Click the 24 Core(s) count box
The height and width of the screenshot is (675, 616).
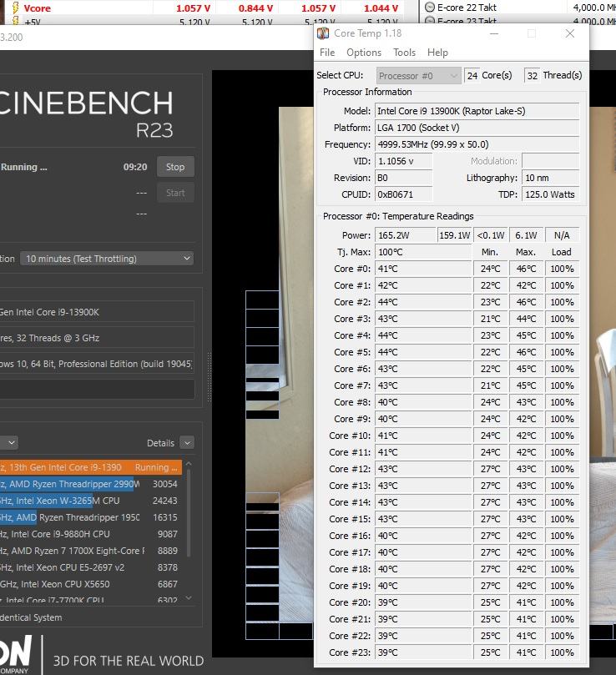pyautogui.click(x=472, y=76)
